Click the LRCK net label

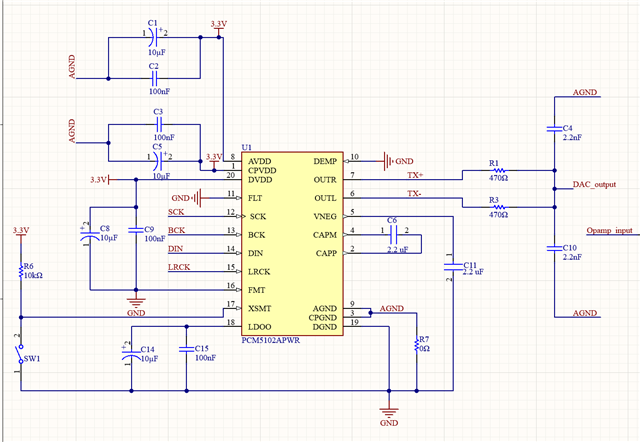click(179, 267)
